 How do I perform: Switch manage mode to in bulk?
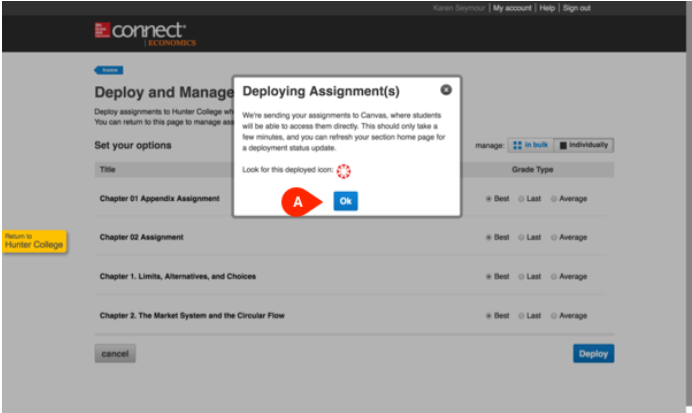point(530,145)
